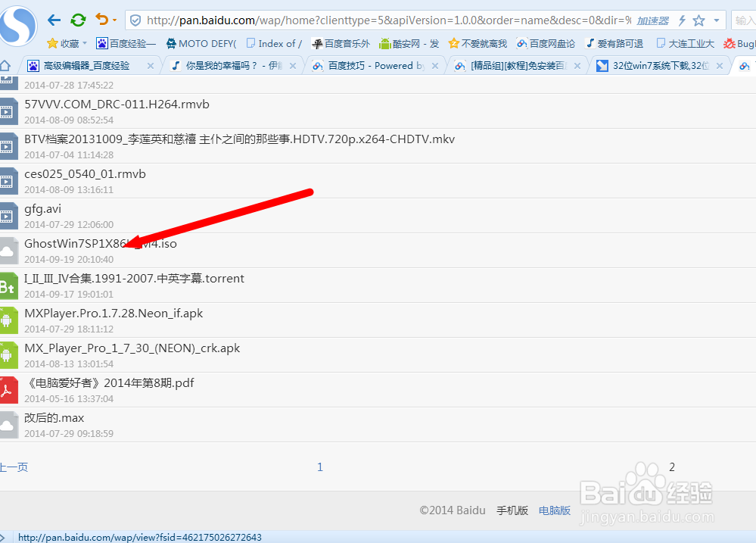This screenshot has width=756, height=543.
Task: Switch to 电脑版 desktop version link
Action: pyautogui.click(x=555, y=510)
